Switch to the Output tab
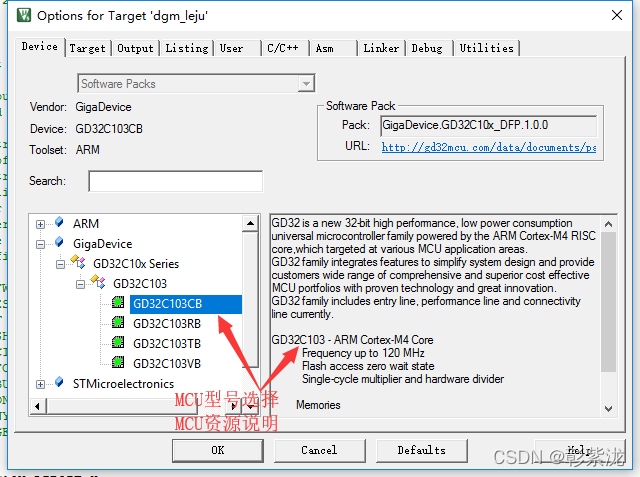This screenshot has height=477, width=640. pyautogui.click(x=135, y=48)
